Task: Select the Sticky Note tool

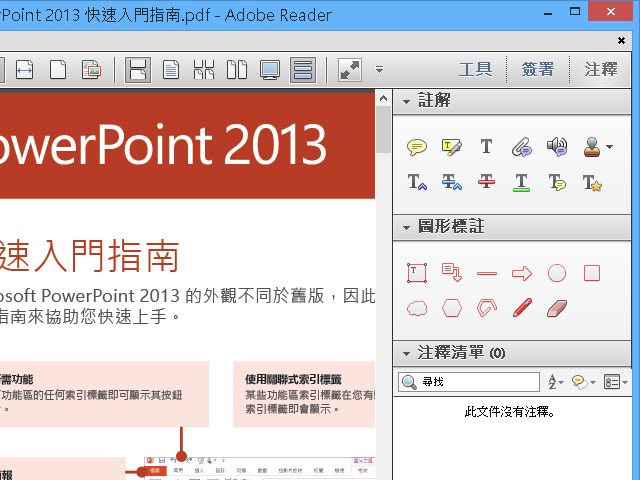Action: click(x=417, y=147)
